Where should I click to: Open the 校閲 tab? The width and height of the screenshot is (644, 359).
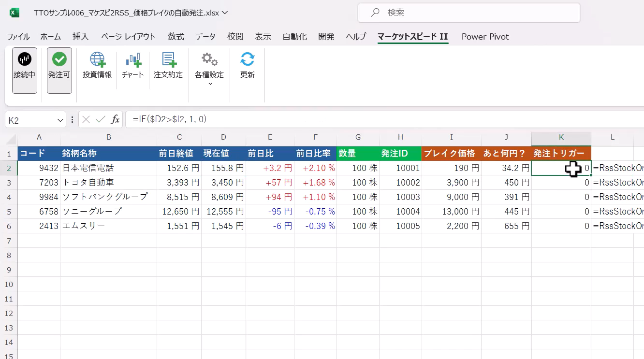coord(235,37)
